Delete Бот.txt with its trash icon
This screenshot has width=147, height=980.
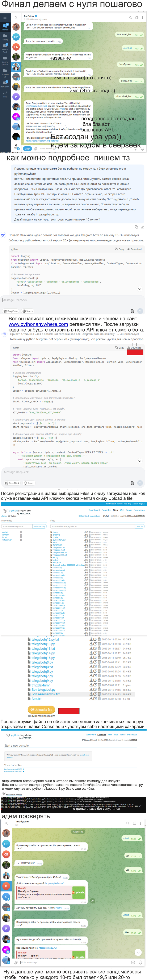[x=99, y=699]
